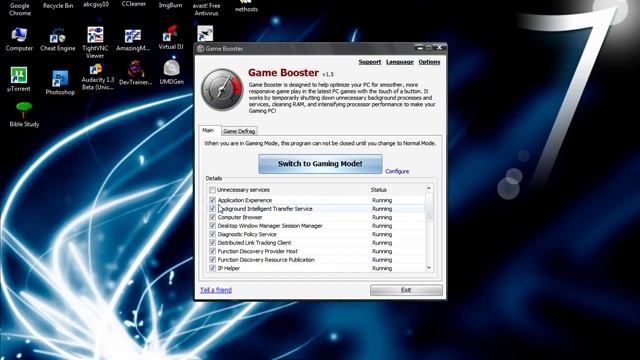Image resolution: width=640 pixels, height=360 pixels.
Task: Click Switch to Gaming Mode button
Action: pyautogui.click(x=320, y=164)
